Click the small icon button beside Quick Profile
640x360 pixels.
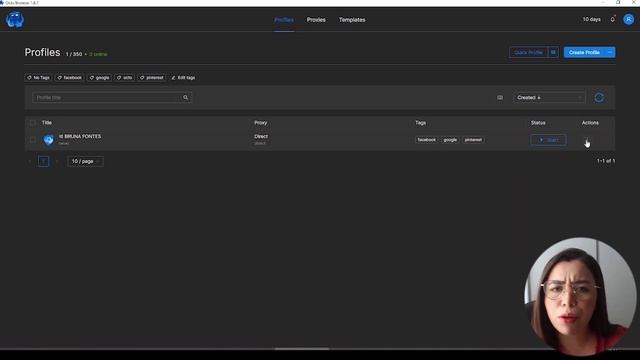(x=553, y=52)
